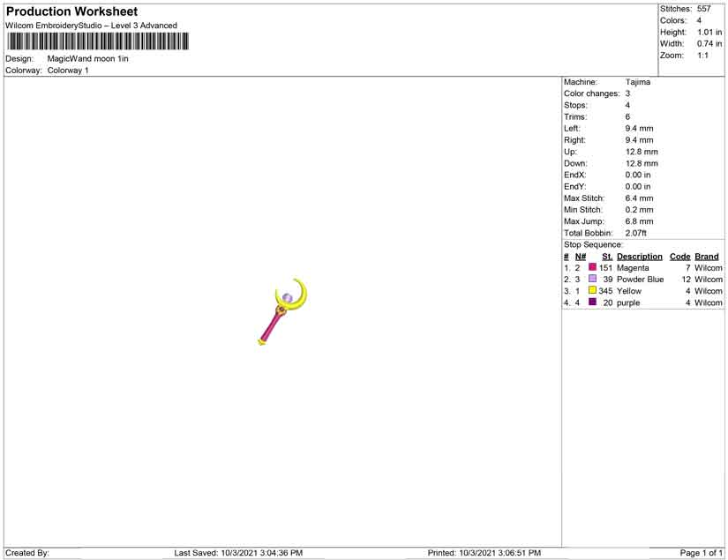Click the Total Bobbin value '2.07ft'
This screenshot has height=560, width=728.
(x=635, y=233)
